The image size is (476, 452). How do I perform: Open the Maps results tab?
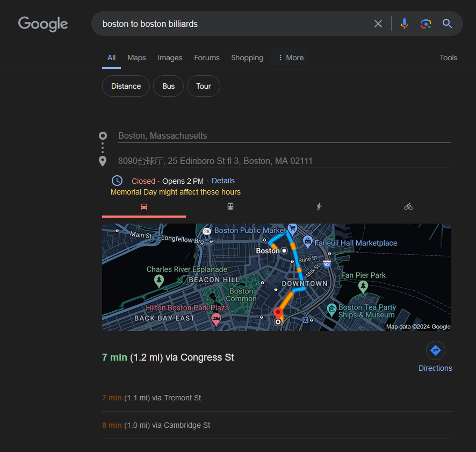pyautogui.click(x=136, y=58)
